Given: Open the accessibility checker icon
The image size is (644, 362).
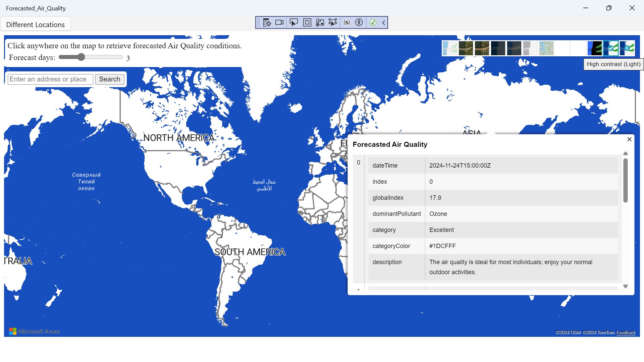Looking at the screenshot, I should (359, 22).
